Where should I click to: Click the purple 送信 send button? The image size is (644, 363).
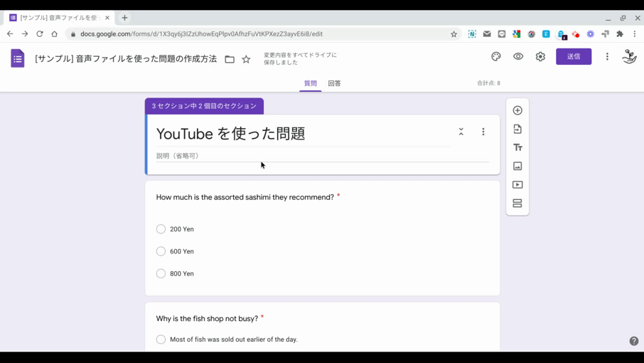point(574,57)
